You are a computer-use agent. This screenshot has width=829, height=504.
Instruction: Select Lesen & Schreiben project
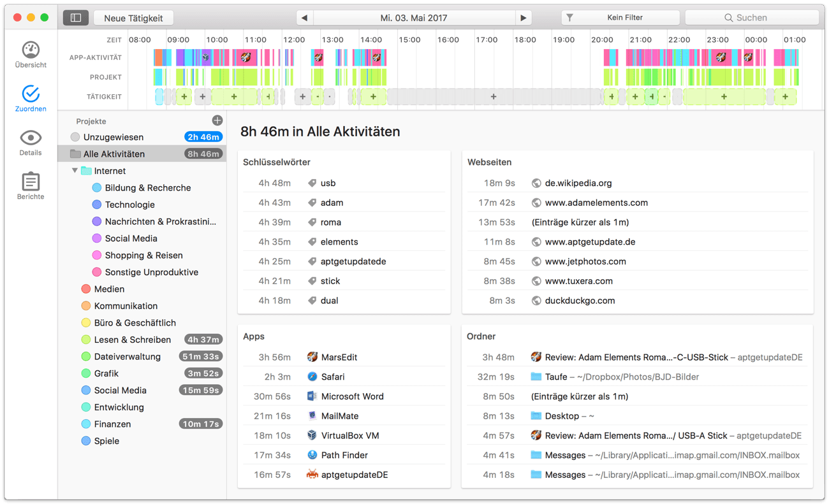pyautogui.click(x=132, y=340)
